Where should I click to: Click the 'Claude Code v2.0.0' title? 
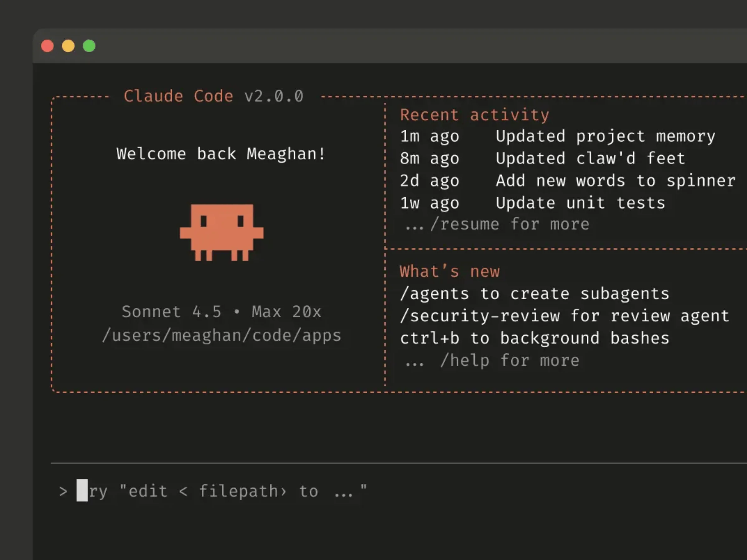coord(214,96)
